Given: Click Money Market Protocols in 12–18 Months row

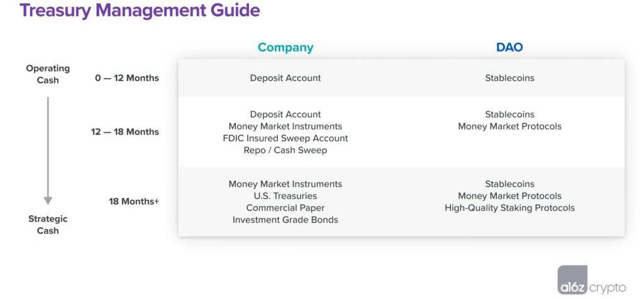Looking at the screenshot, I should [x=509, y=126].
